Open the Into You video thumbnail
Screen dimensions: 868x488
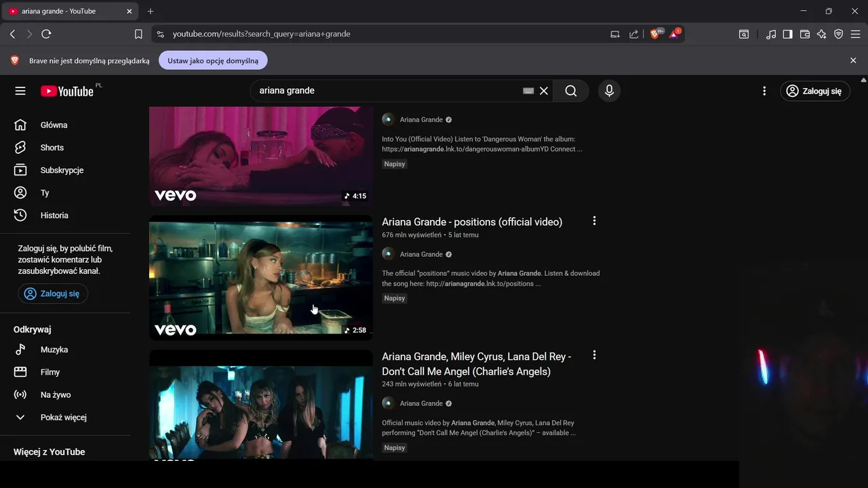261,156
